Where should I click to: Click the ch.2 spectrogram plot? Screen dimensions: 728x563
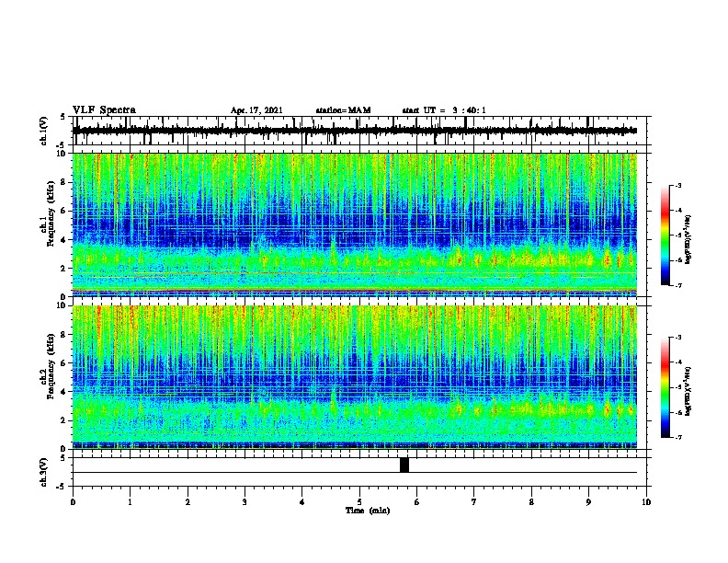[354, 377]
